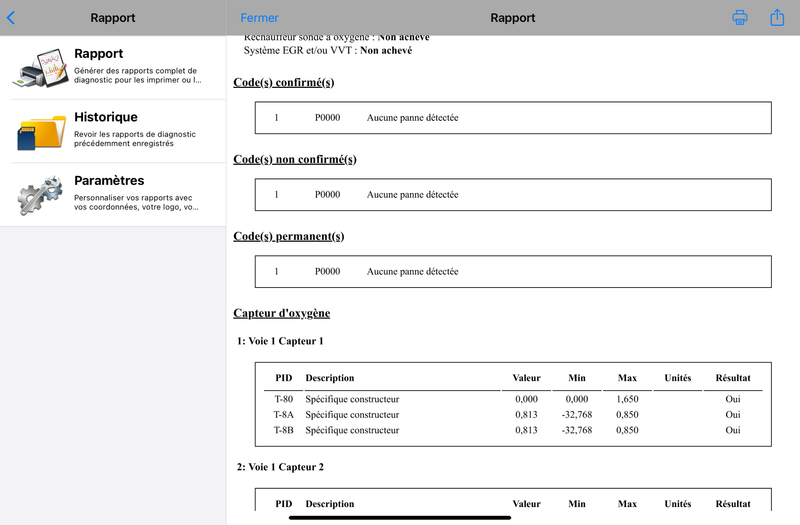Tap the back chevron arrow

[11, 18]
